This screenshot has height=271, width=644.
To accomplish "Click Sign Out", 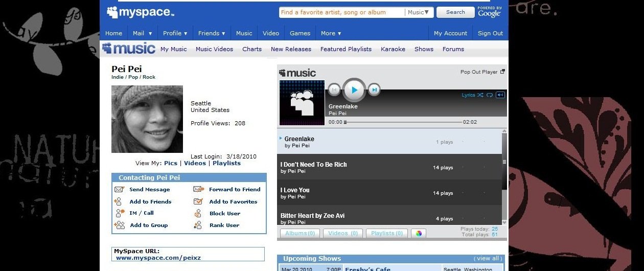I will point(490,33).
